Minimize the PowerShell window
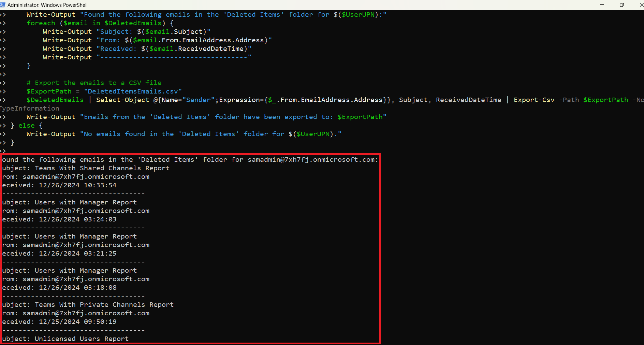 [602, 5]
